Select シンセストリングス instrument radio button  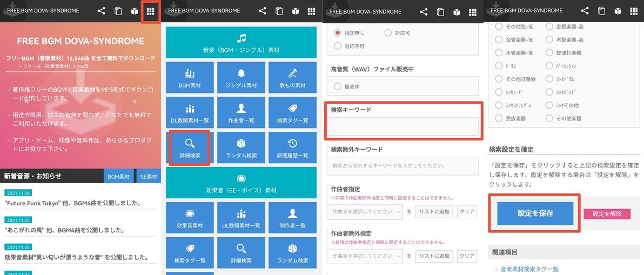click(x=499, y=105)
